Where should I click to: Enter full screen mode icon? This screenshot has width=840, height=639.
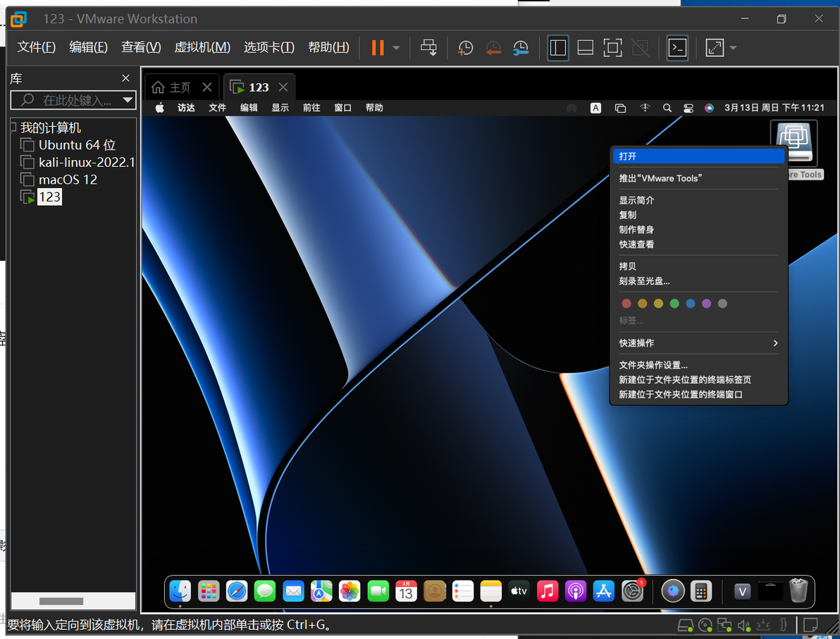point(714,48)
